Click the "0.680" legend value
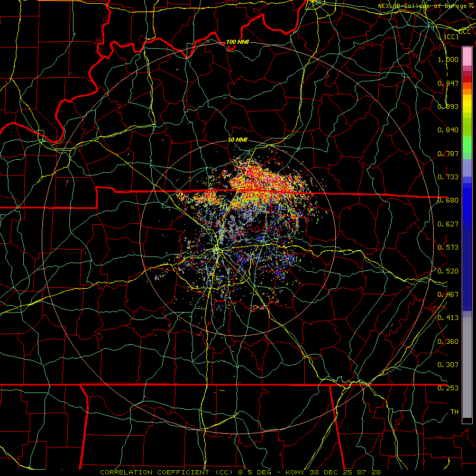The width and height of the screenshot is (476, 476). tap(448, 200)
